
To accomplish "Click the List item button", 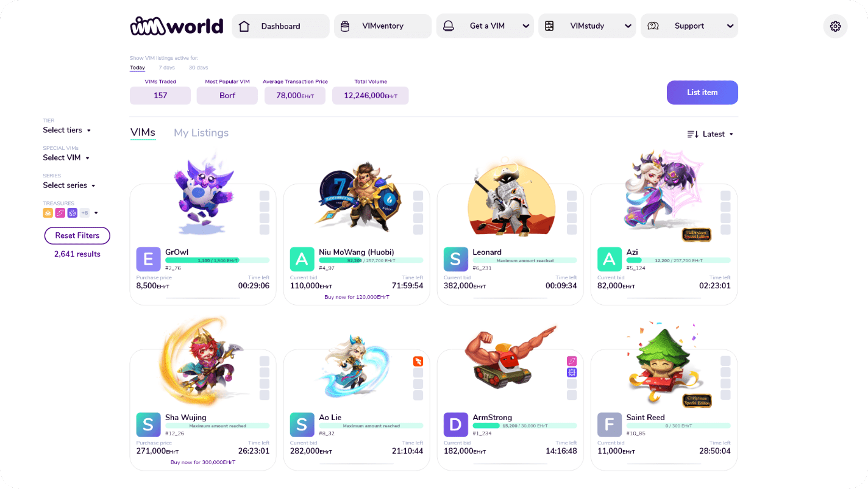I will (x=702, y=93).
